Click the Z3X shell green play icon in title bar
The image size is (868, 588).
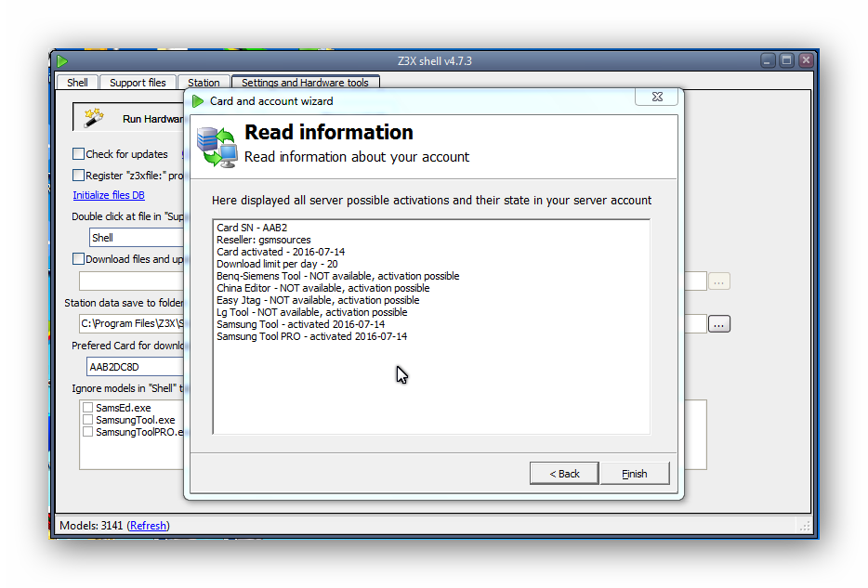tap(62, 61)
